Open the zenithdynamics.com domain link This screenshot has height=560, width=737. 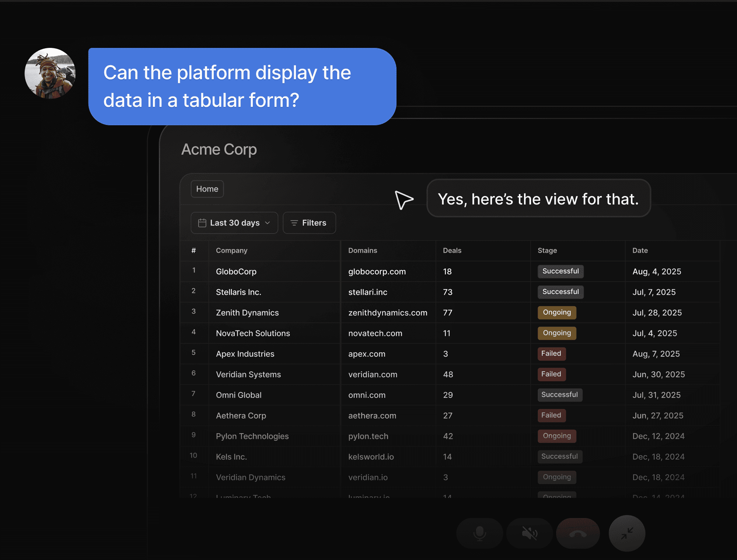(x=388, y=313)
